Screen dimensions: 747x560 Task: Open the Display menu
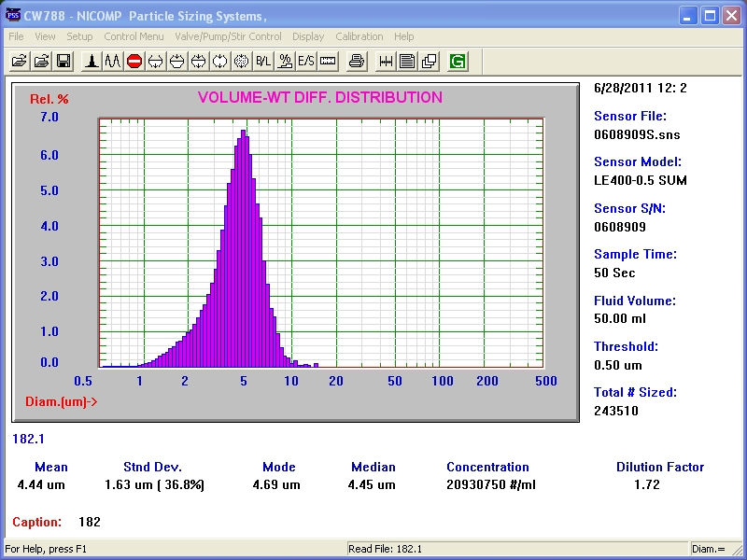click(308, 36)
